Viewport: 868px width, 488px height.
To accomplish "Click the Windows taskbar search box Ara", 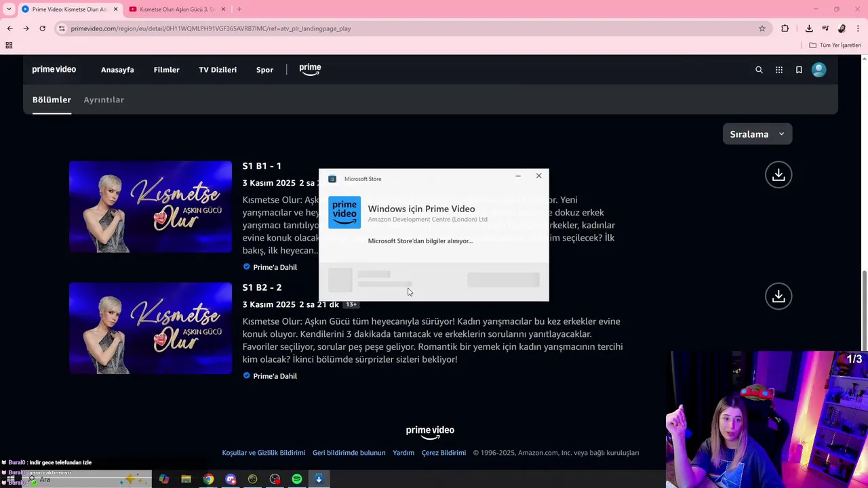I will [x=88, y=479].
